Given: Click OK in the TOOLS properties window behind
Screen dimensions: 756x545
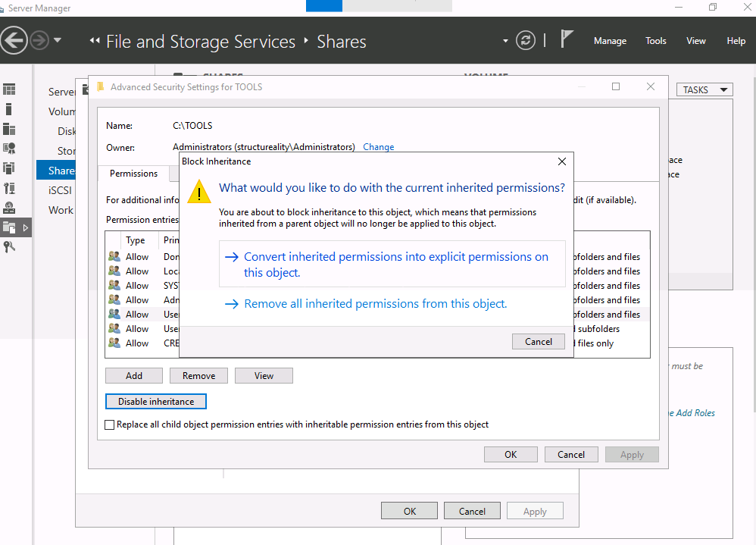Looking at the screenshot, I should click(409, 511).
